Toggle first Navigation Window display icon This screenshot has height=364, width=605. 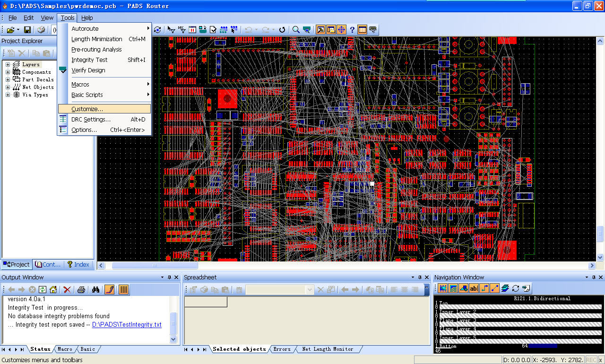tap(443, 288)
